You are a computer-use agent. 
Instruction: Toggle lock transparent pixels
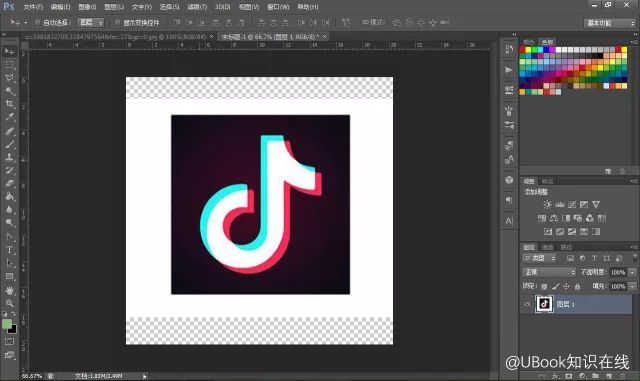[544, 287]
